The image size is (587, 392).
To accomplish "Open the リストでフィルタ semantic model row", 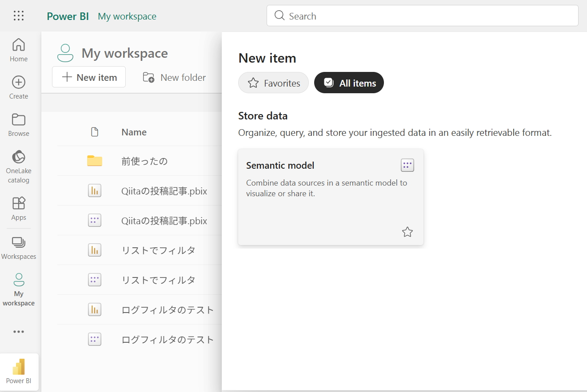I will pos(158,280).
